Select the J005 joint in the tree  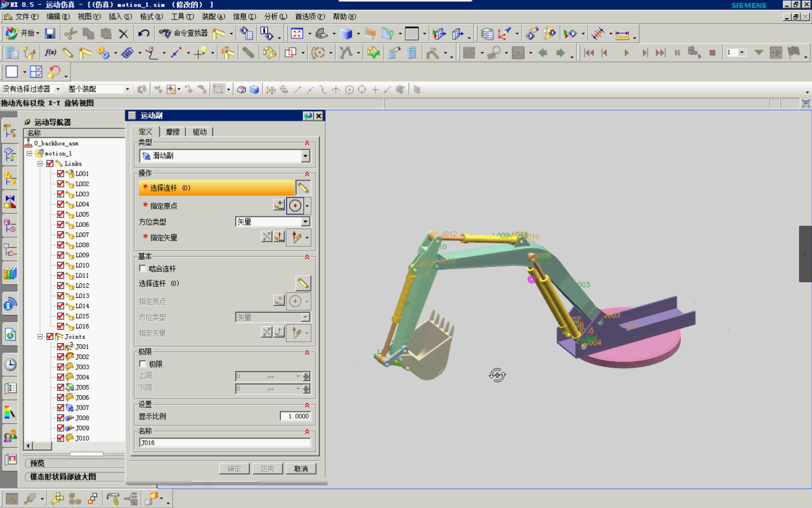tap(82, 387)
